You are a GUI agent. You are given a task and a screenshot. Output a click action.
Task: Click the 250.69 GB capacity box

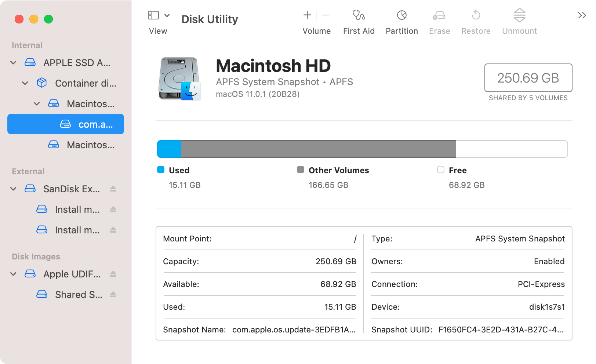coord(528,78)
